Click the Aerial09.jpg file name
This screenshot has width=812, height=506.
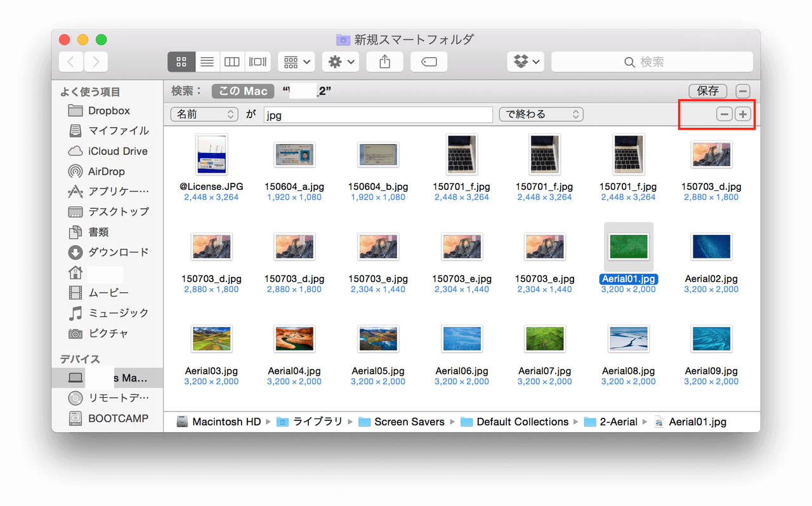coord(711,371)
